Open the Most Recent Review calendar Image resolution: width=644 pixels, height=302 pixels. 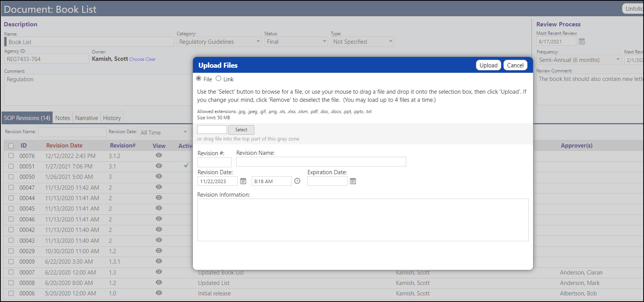582,41
